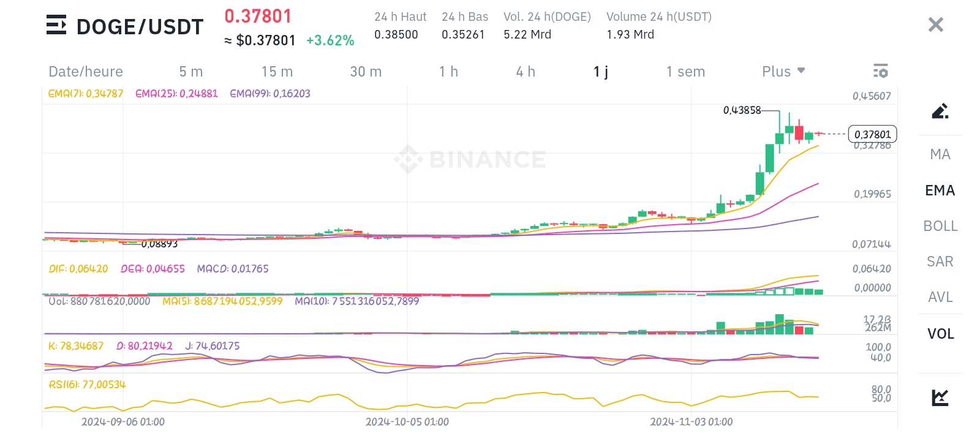980x441 pixels.
Task: Enable the BOLL indicator
Action: pyautogui.click(x=940, y=226)
